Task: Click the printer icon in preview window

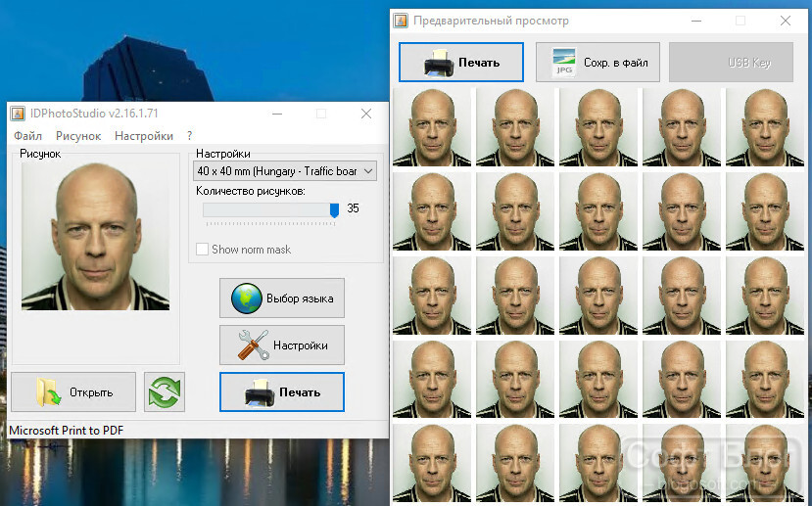Action: [439, 63]
